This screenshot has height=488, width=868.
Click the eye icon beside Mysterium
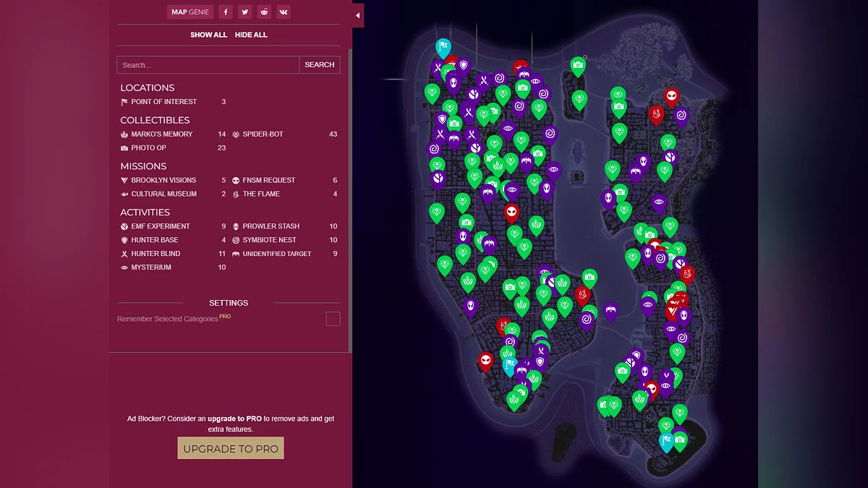[124, 267]
